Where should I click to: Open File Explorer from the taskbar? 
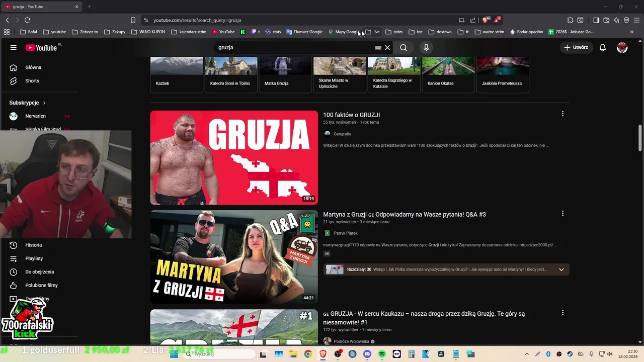[293, 354]
